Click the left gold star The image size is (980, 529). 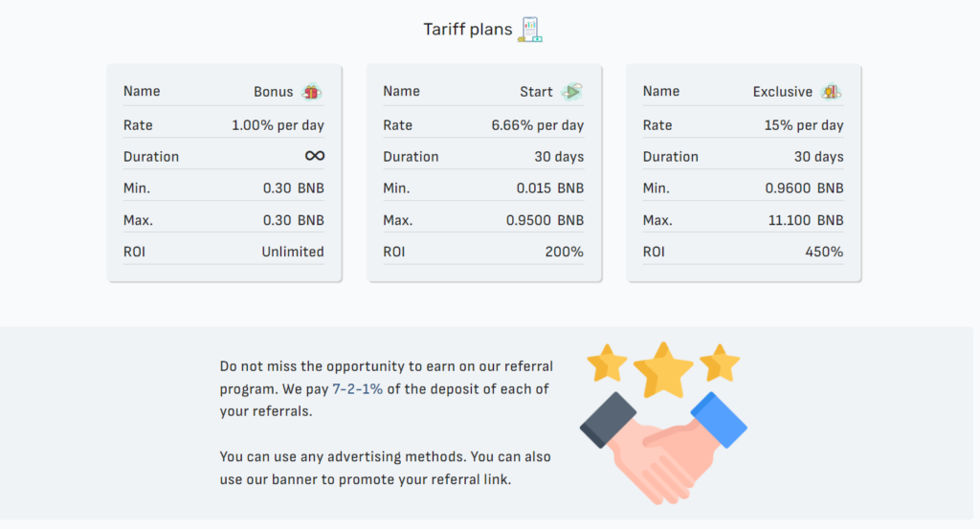[x=607, y=364]
